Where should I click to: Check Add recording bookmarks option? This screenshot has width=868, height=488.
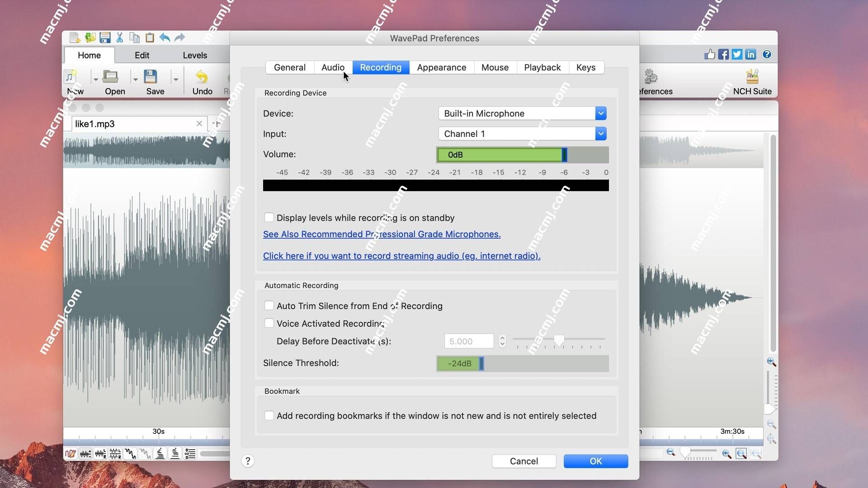tap(269, 415)
